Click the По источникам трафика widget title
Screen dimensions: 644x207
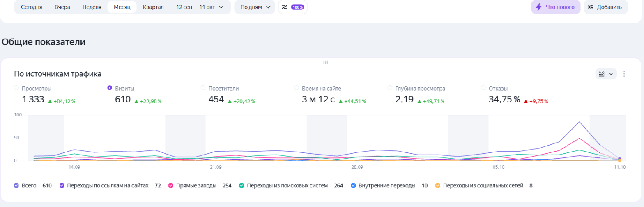click(x=58, y=74)
